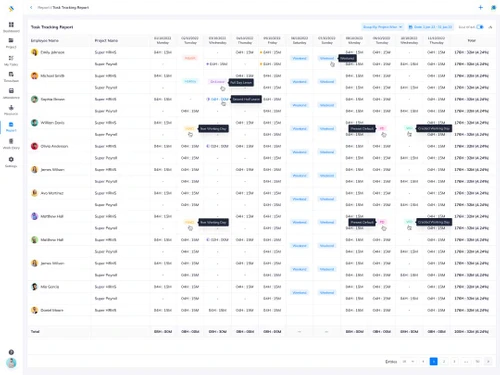The height and width of the screenshot is (375, 500).
Task: Click Emily Johnson's Super Payroll project
Action: (106, 64)
